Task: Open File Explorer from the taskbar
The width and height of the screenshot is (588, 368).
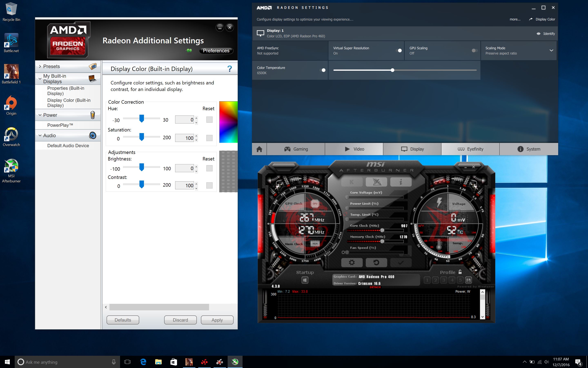Action: click(158, 362)
